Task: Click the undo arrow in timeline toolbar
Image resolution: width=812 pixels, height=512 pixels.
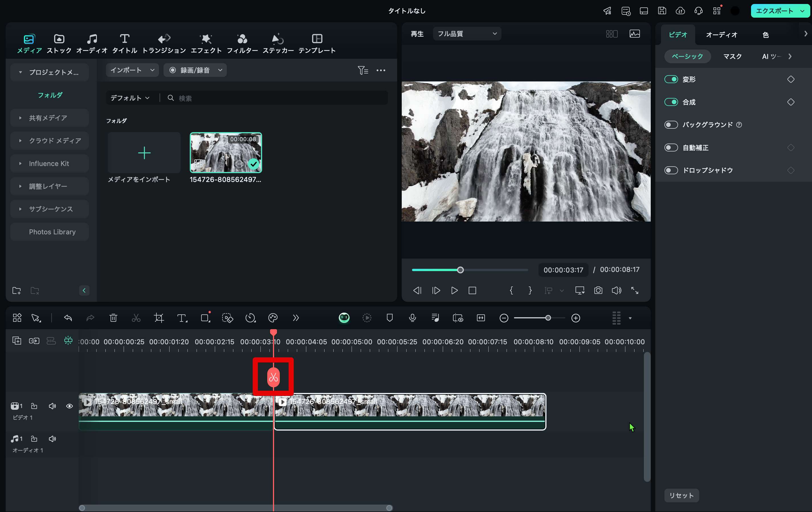Action: click(68, 318)
